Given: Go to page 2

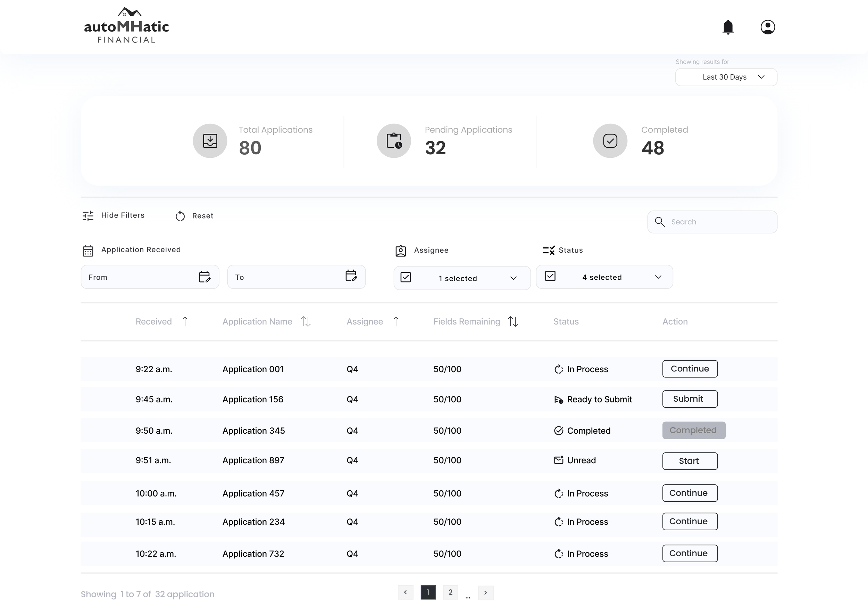Looking at the screenshot, I should coord(450,592).
